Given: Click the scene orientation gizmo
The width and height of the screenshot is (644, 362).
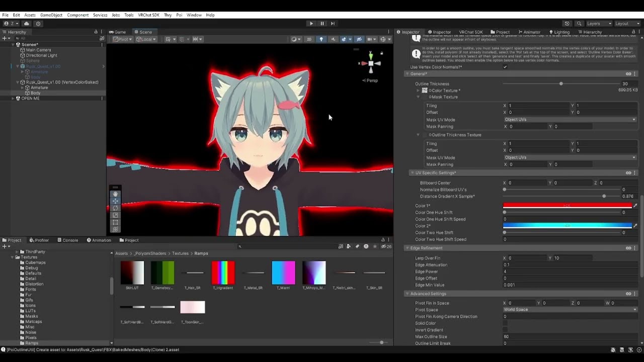Looking at the screenshot, I should [x=371, y=63].
